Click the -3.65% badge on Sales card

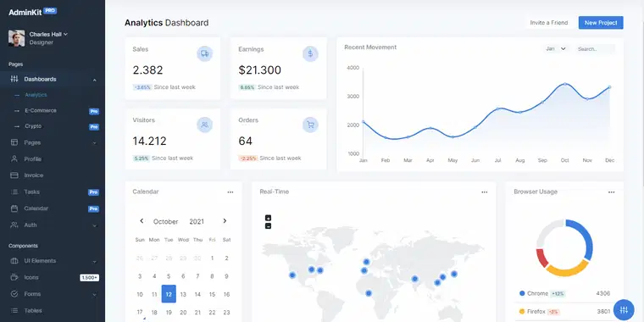(142, 87)
